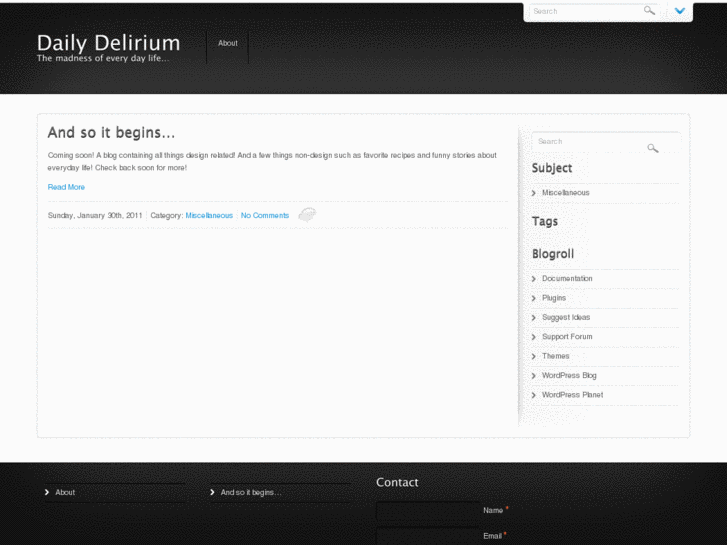Open the 'And so it begins...' post title
727x545 pixels.
(x=111, y=133)
